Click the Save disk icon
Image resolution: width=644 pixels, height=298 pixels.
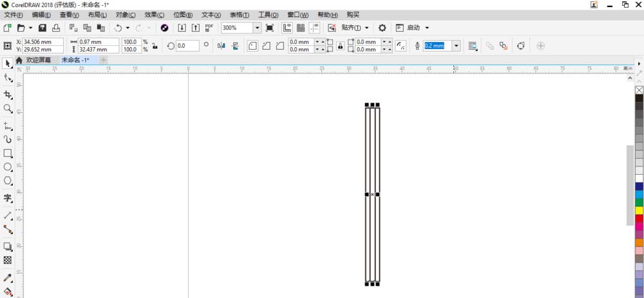pos(43,28)
